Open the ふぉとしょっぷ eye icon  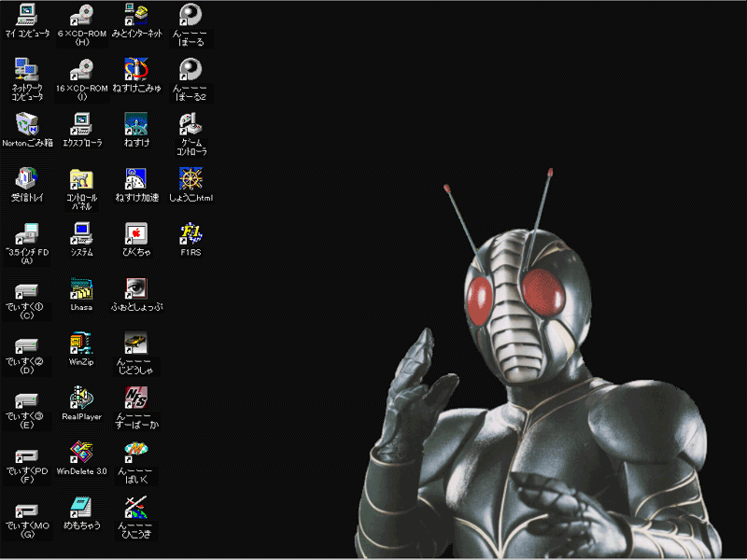(x=136, y=288)
